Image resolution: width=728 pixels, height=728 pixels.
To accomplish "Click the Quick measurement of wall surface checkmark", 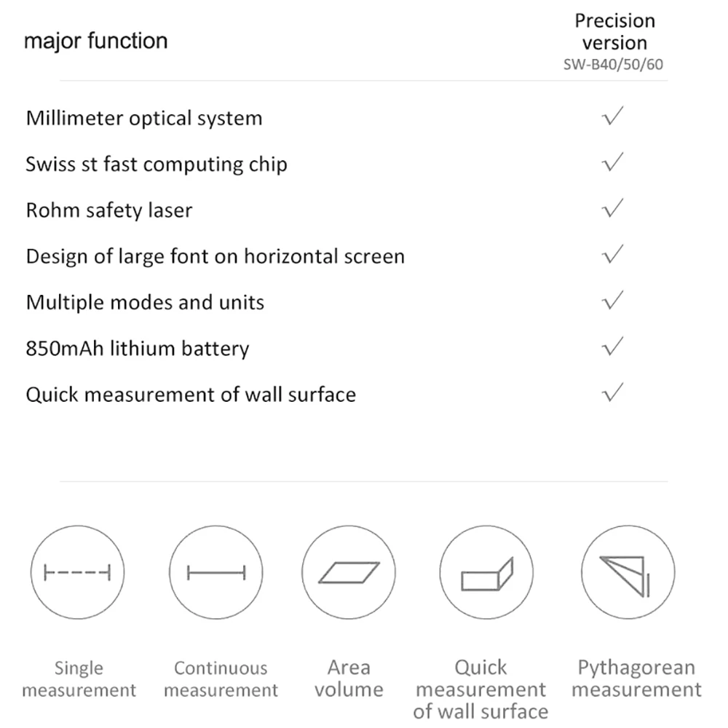I will pyautogui.click(x=614, y=393).
